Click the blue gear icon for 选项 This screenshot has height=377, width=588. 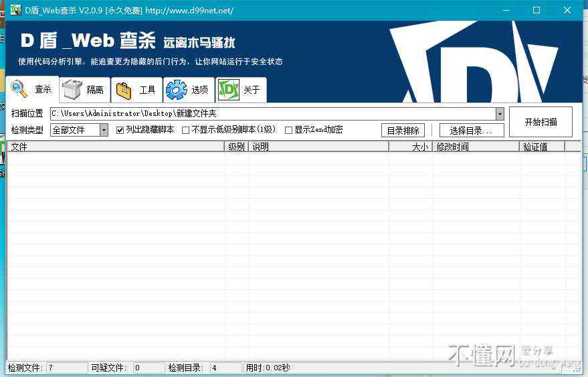[x=177, y=90]
